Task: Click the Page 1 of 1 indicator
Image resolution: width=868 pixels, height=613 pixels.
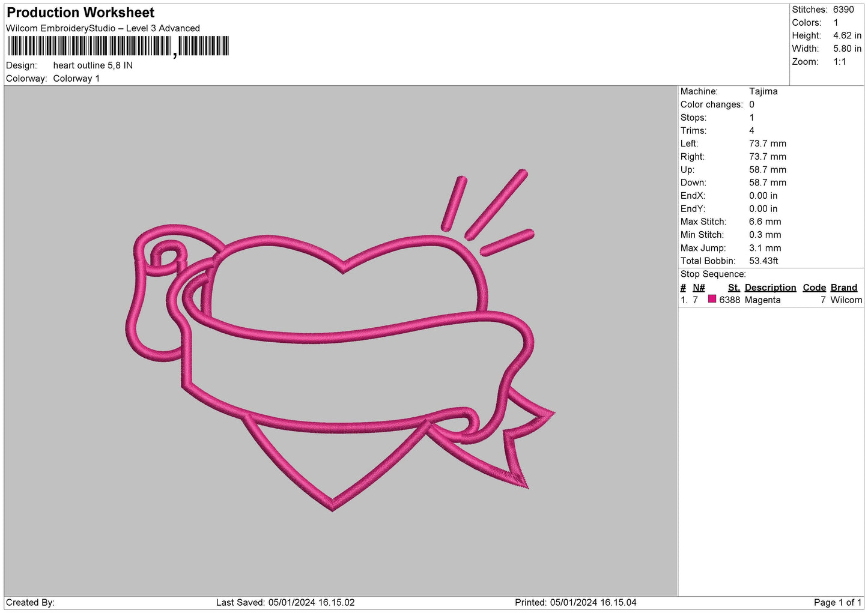Action: click(x=837, y=602)
